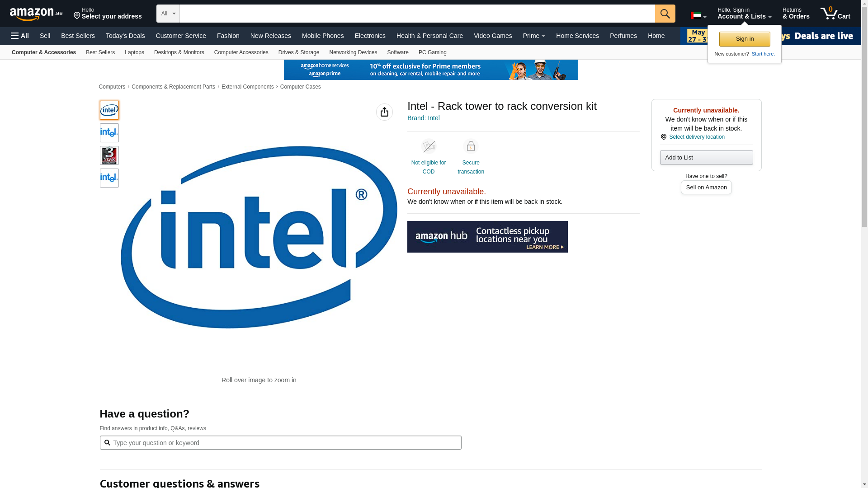Select the 3 Year warranty thumbnail
This screenshot has height=488, width=868.
point(109,155)
